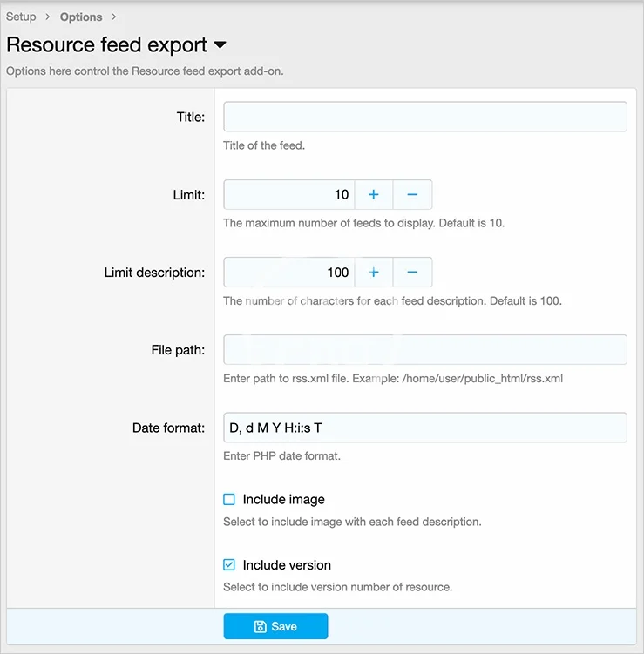The width and height of the screenshot is (644, 654).
Task: Navigate to Options in the breadcrumb
Action: click(81, 17)
